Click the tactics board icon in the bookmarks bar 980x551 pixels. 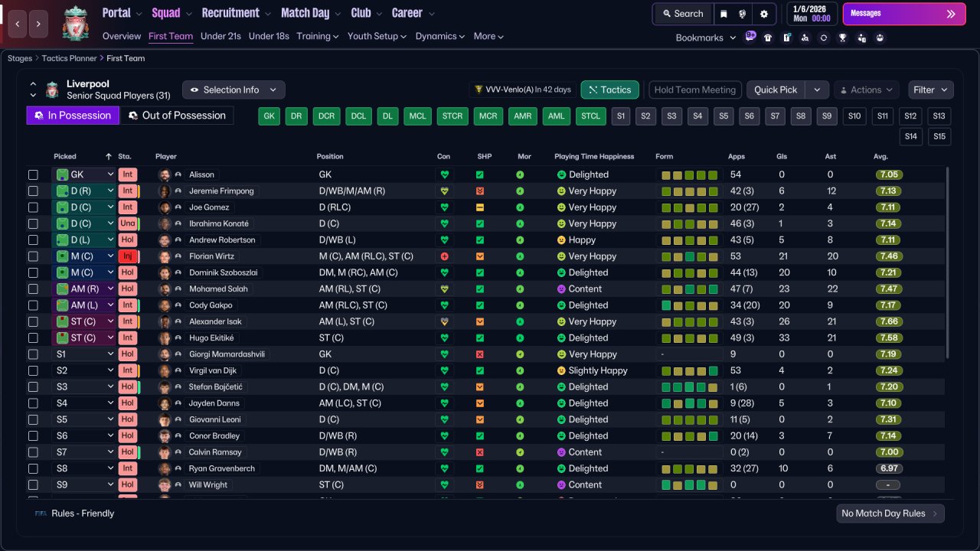pos(786,37)
